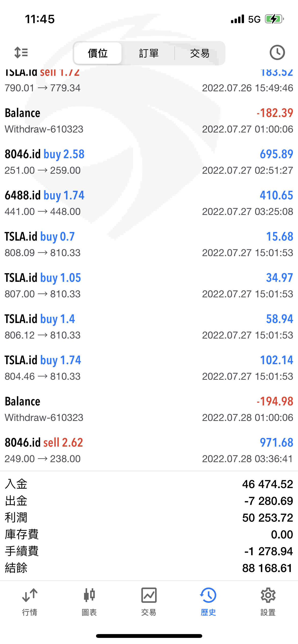The width and height of the screenshot is (298, 644).
Task: Tap the battery status icon
Action: pyautogui.click(x=274, y=19)
